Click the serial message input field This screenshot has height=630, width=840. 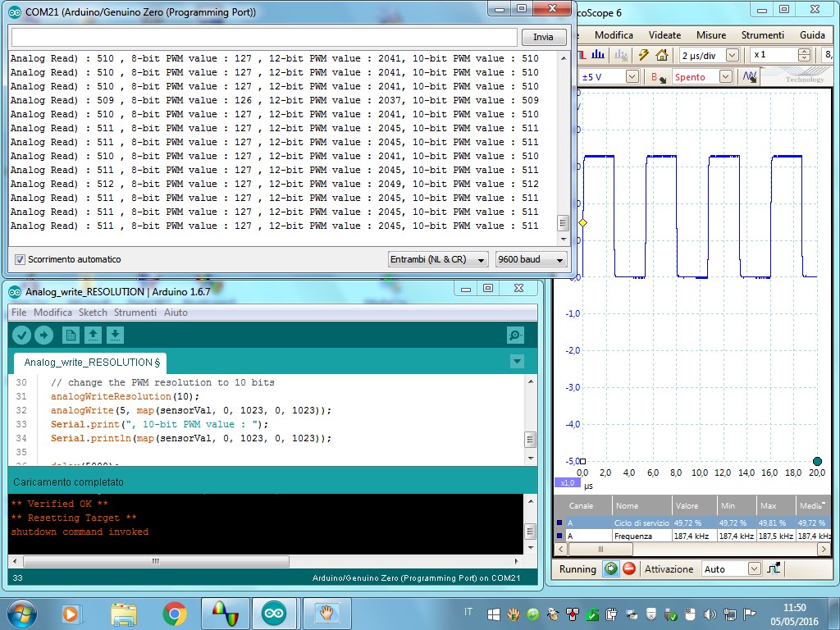point(262,36)
